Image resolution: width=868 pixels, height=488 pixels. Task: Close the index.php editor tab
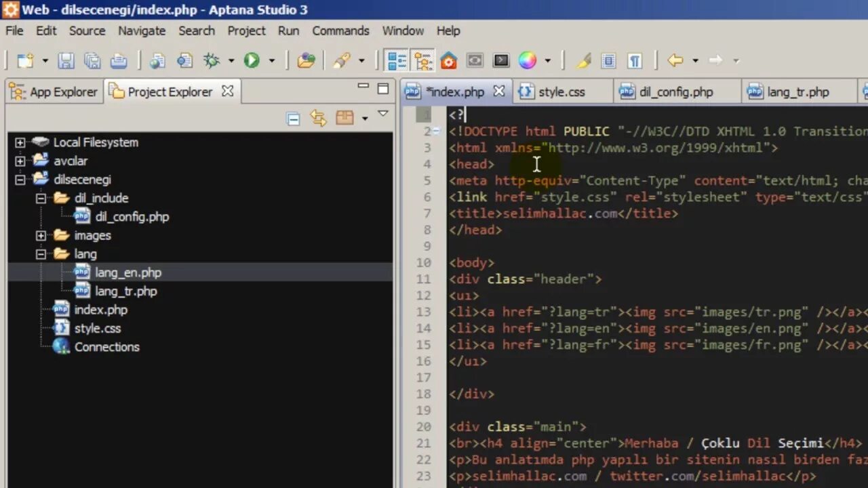pyautogui.click(x=499, y=91)
